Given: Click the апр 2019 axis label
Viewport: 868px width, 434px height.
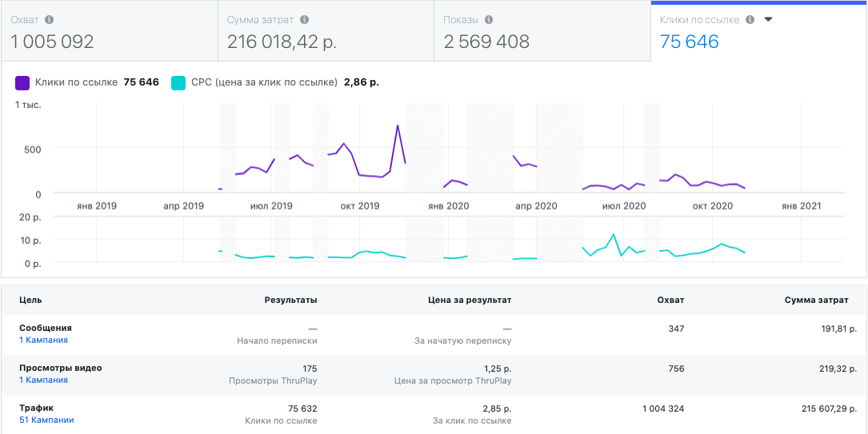Looking at the screenshot, I should coord(184,206).
